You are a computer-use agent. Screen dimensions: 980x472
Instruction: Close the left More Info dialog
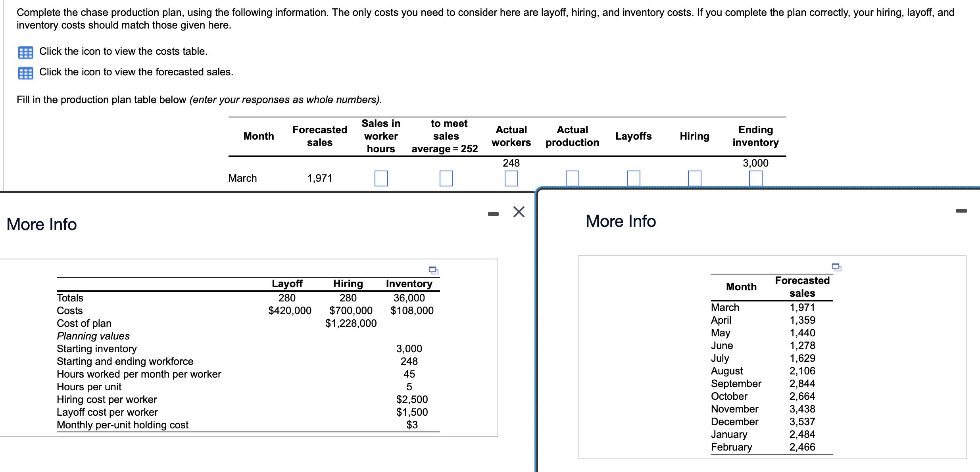pos(518,211)
